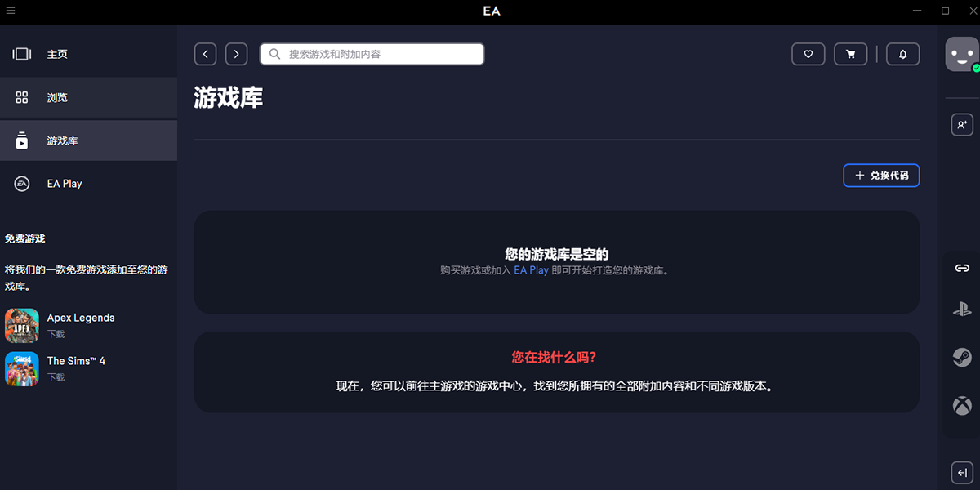980x490 pixels.
Task: Click 下載 under Apex Legends
Action: point(56,334)
